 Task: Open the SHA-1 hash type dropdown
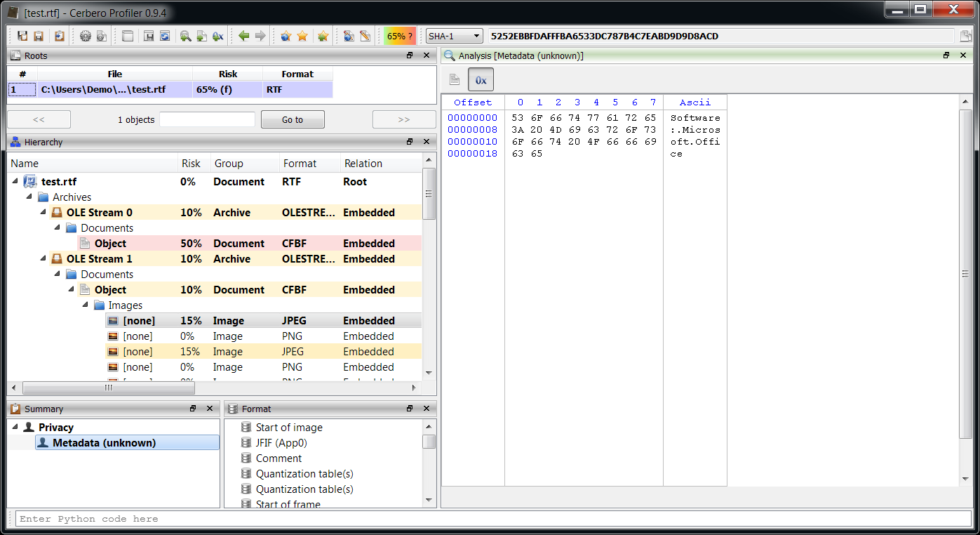tap(454, 36)
